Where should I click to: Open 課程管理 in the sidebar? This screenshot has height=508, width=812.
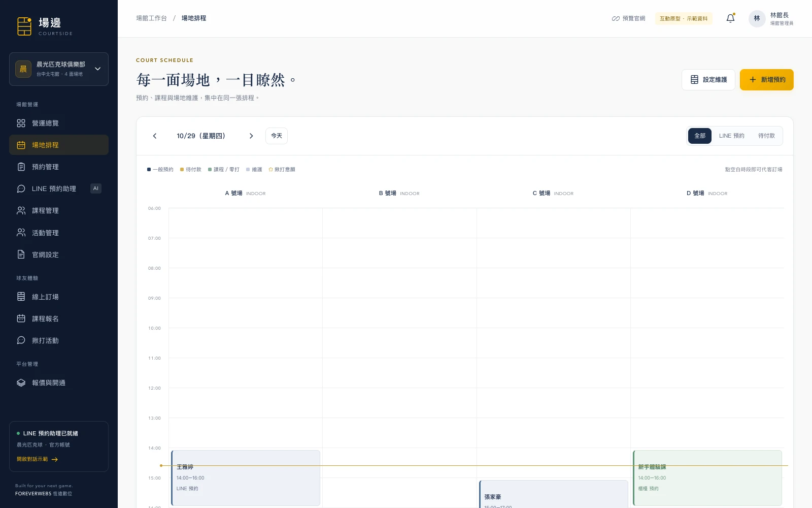coord(59,210)
